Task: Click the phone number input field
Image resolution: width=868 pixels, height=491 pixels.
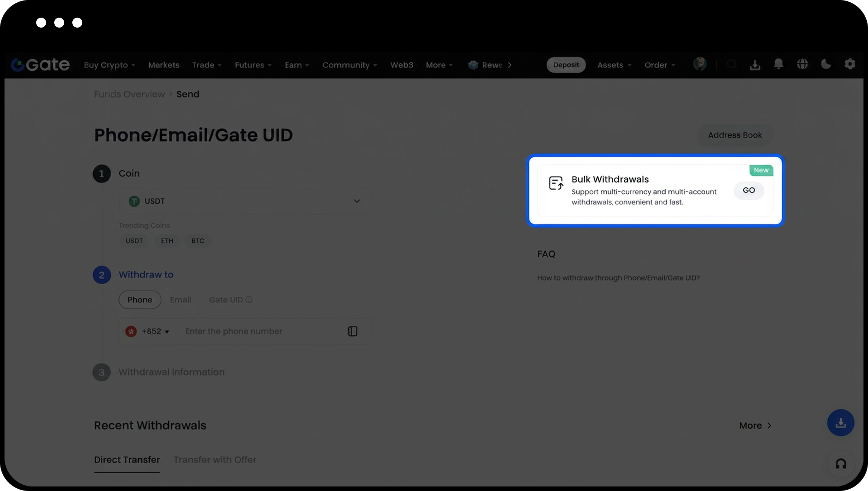Action: pyautogui.click(x=262, y=331)
